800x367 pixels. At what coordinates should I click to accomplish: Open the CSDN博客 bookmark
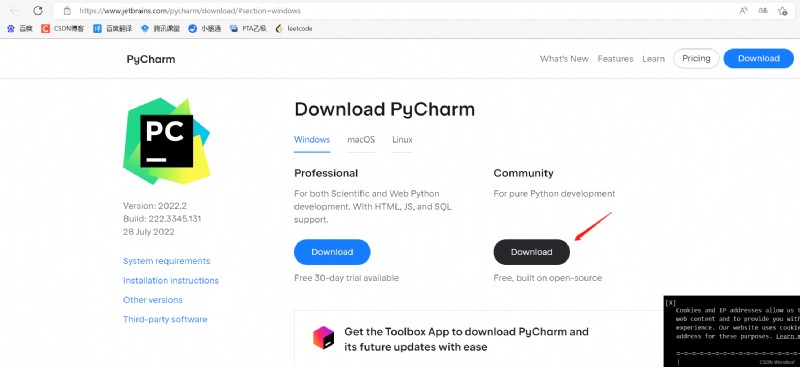(63, 29)
